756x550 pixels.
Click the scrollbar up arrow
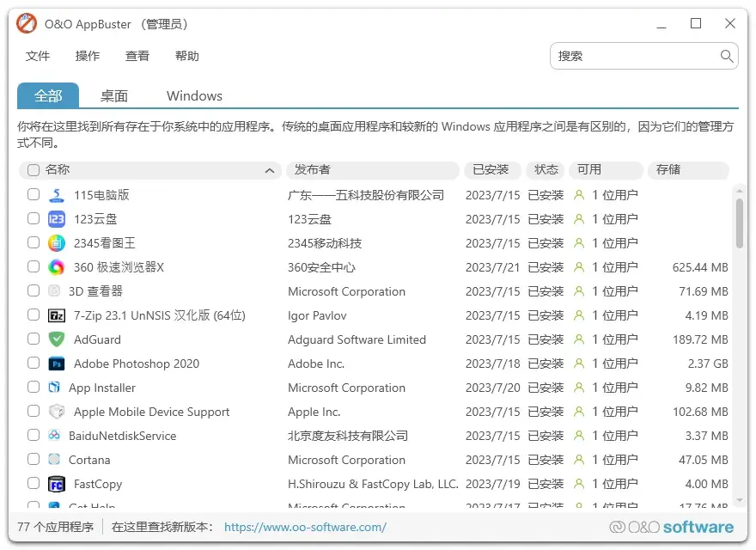click(739, 192)
